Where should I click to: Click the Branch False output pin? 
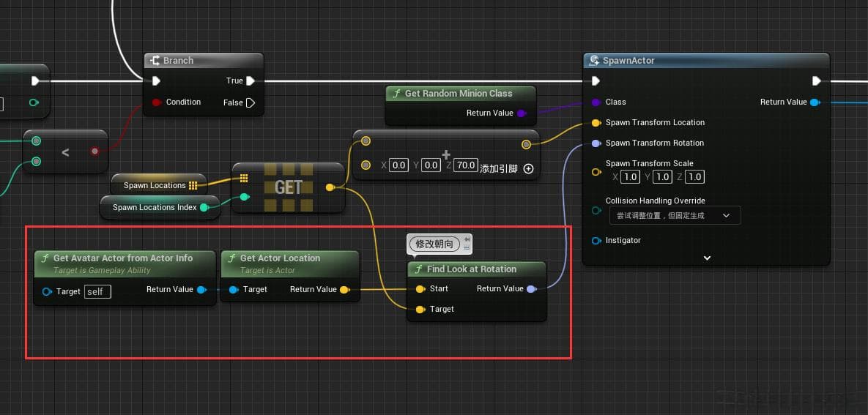(x=251, y=102)
